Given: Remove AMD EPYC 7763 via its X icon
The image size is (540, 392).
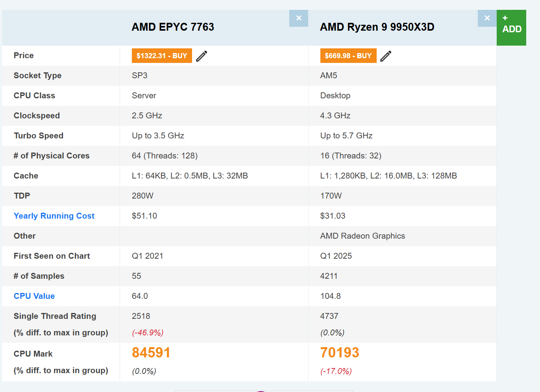Looking at the screenshot, I should (x=298, y=18).
